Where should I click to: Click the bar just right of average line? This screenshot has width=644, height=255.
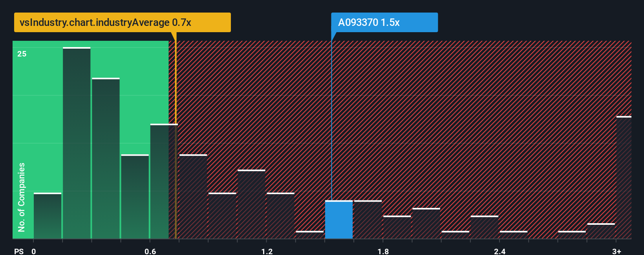193,197
